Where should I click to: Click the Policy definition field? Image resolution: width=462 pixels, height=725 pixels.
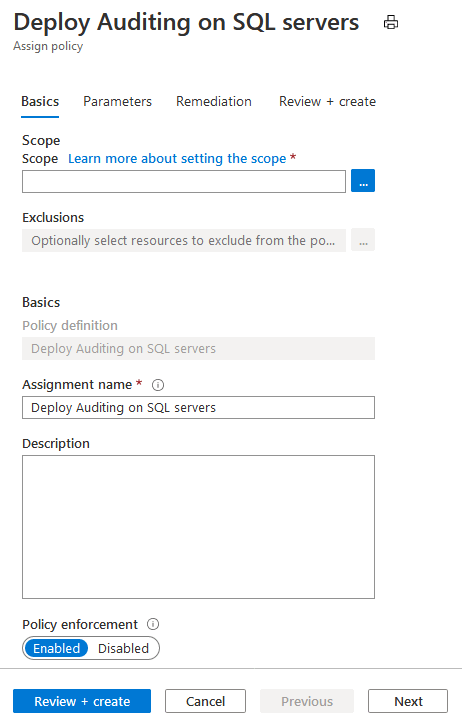click(198, 349)
